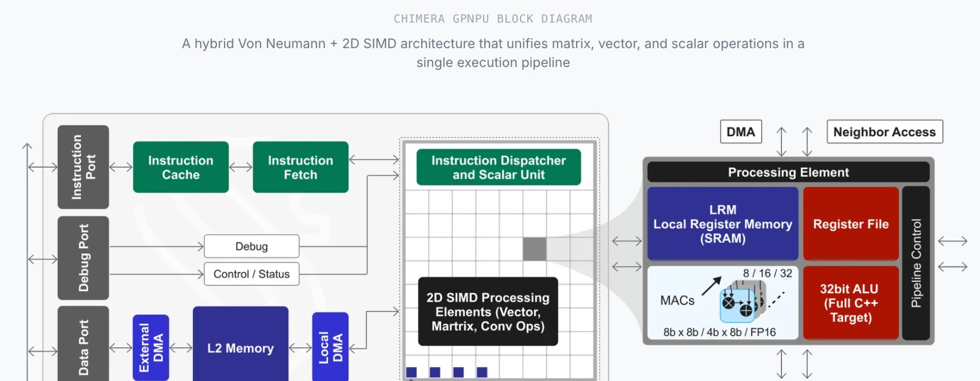
Task: Select the gray highlighted grid cell
Action: coord(534,249)
